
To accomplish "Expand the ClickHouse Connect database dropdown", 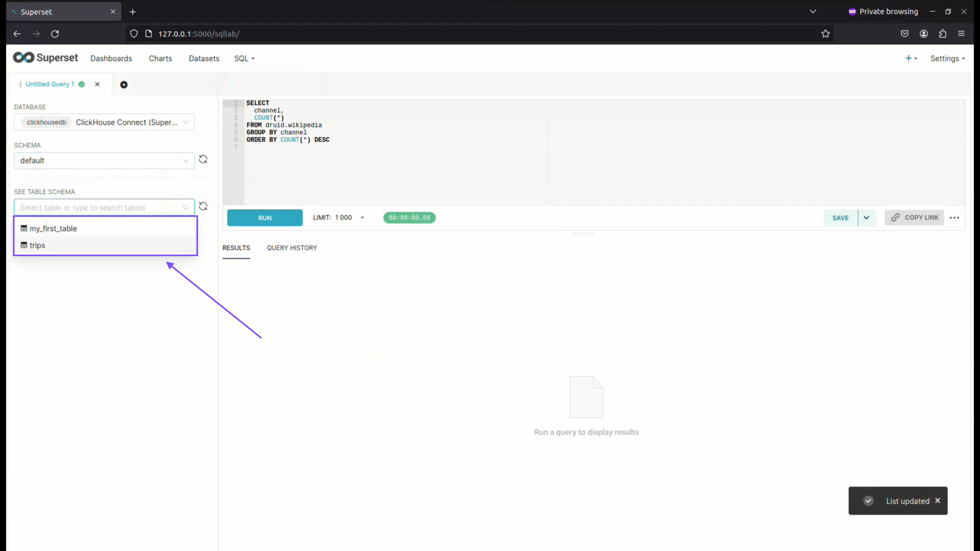I will [x=185, y=122].
